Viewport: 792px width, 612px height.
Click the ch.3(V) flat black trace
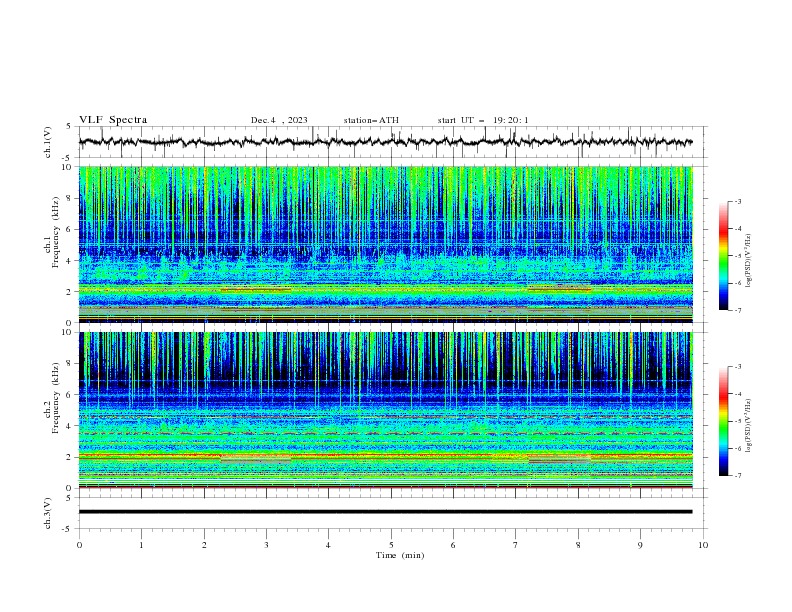click(385, 512)
